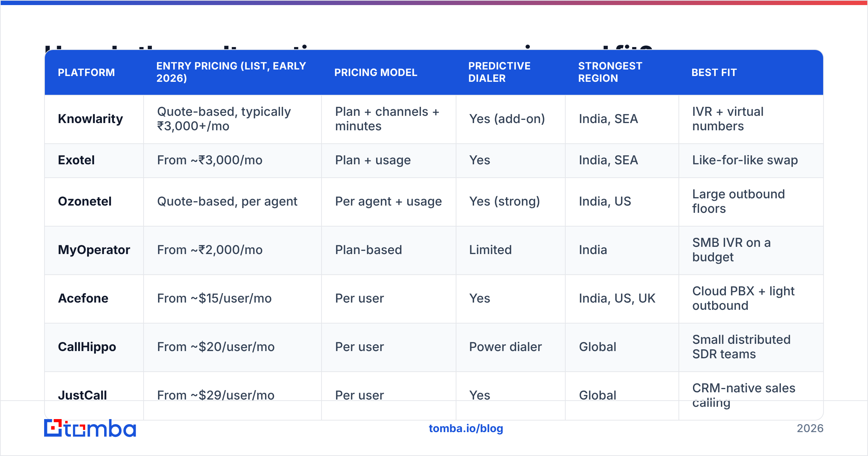Select the MyOperator platform cell
This screenshot has width=868, height=456.
tap(94, 250)
